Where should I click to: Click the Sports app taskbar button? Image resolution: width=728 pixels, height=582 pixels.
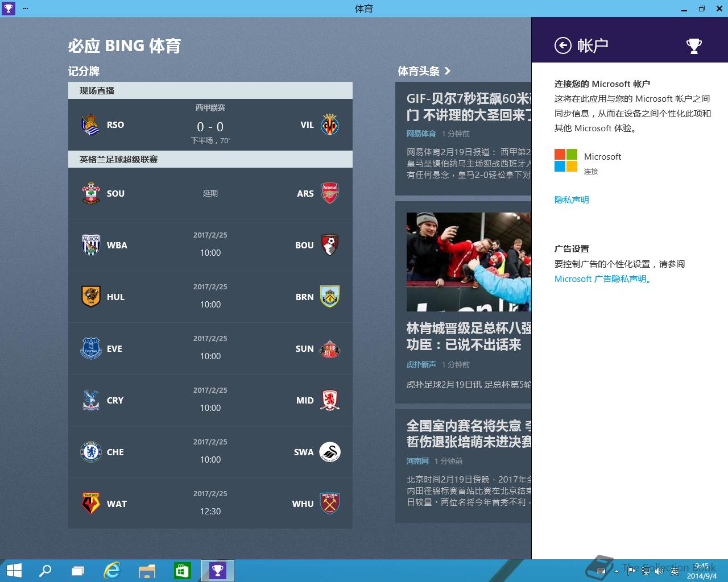tap(218, 571)
